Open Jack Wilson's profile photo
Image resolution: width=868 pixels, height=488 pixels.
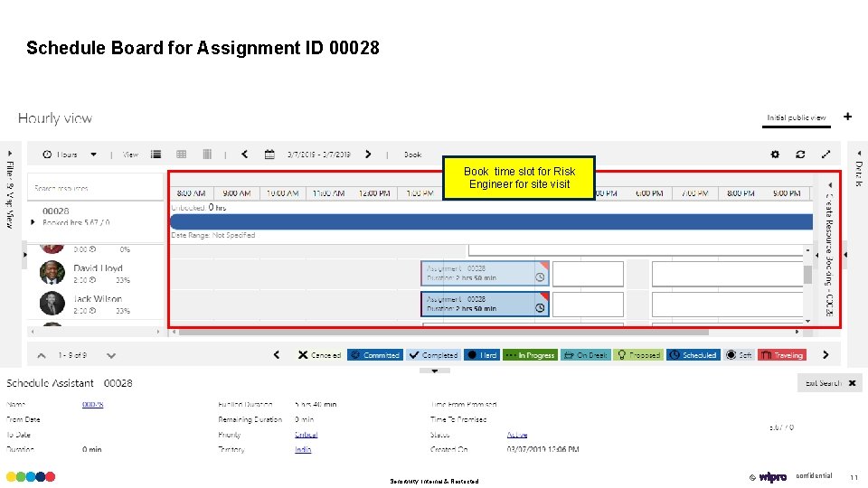[x=52, y=304]
